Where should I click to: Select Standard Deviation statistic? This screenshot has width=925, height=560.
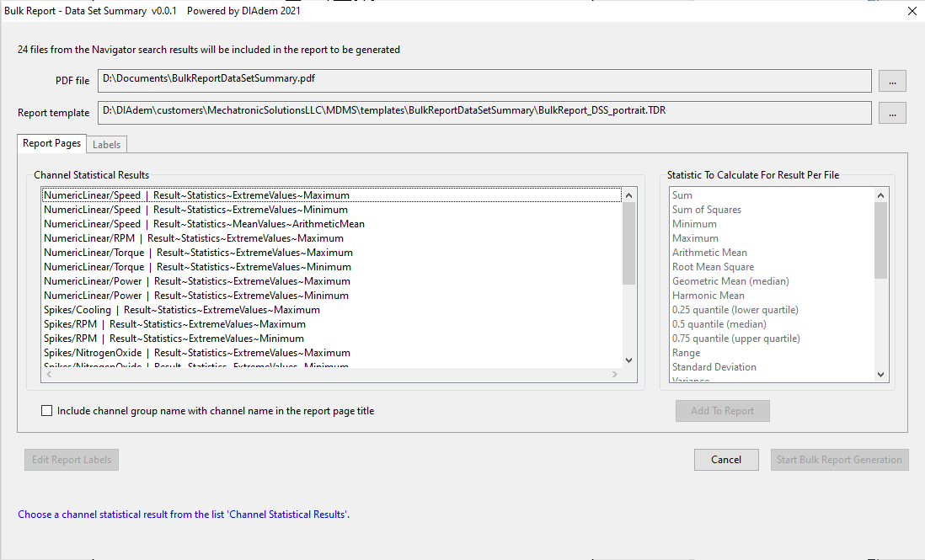714,367
